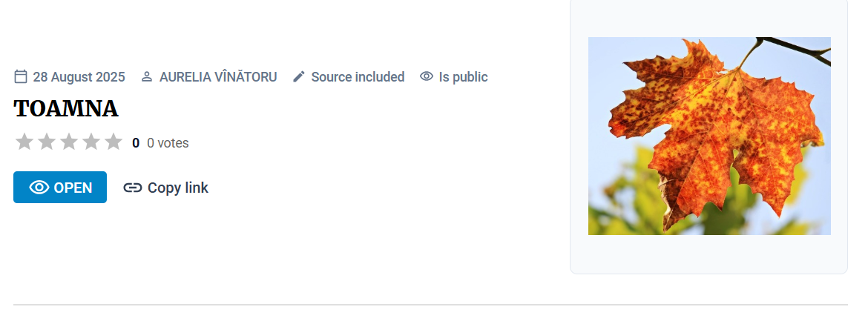Click the person icon before the author name
The image size is (868, 324).
(x=147, y=76)
